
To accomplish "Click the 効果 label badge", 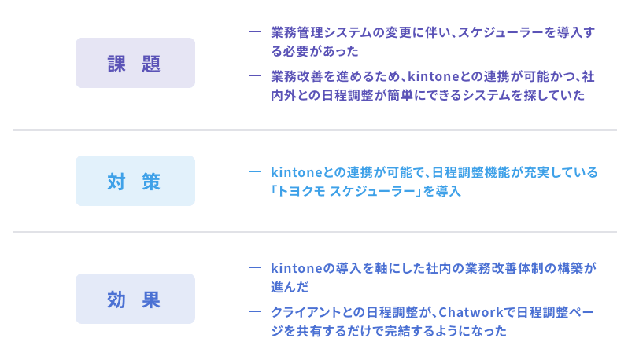I will point(135,300).
